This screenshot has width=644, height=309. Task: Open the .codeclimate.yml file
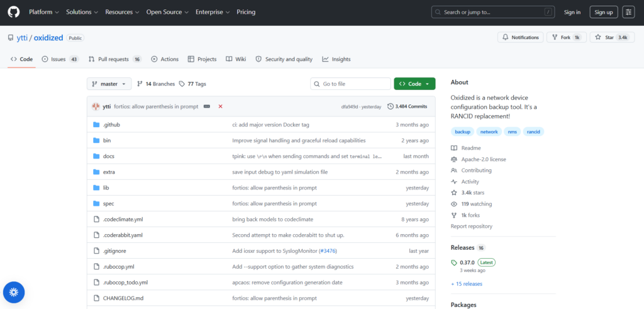point(123,220)
